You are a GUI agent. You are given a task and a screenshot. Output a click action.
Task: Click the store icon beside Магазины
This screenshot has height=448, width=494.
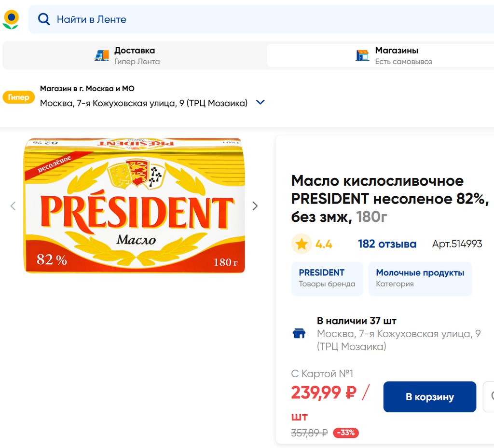click(x=362, y=55)
